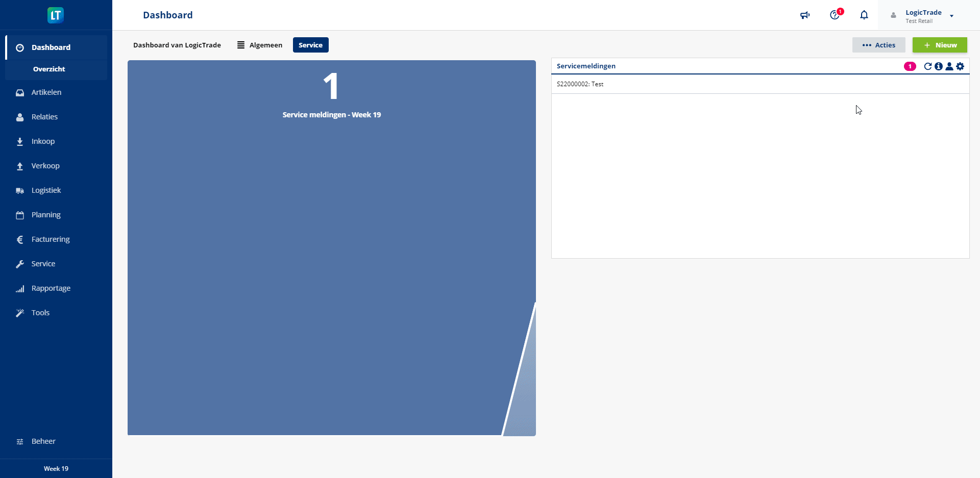
Task: Switch to the Service dashboard tab
Action: point(310,45)
